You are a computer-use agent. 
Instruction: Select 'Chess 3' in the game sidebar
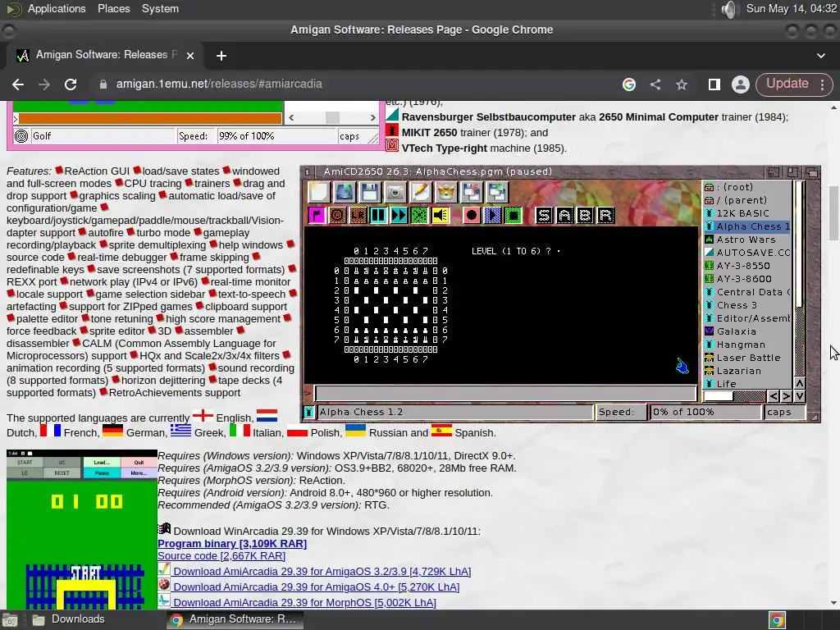click(x=747, y=305)
